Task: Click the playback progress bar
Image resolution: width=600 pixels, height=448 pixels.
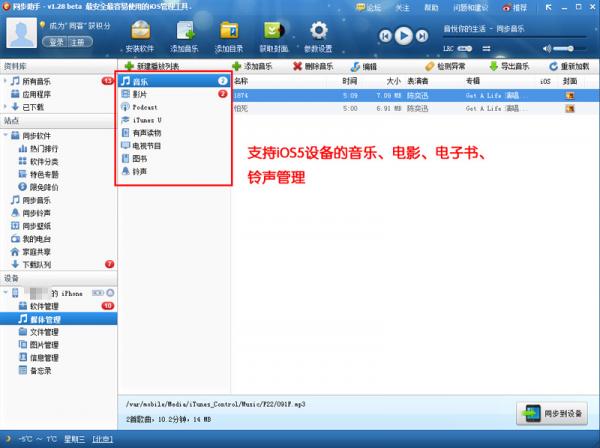Action: [x=515, y=37]
